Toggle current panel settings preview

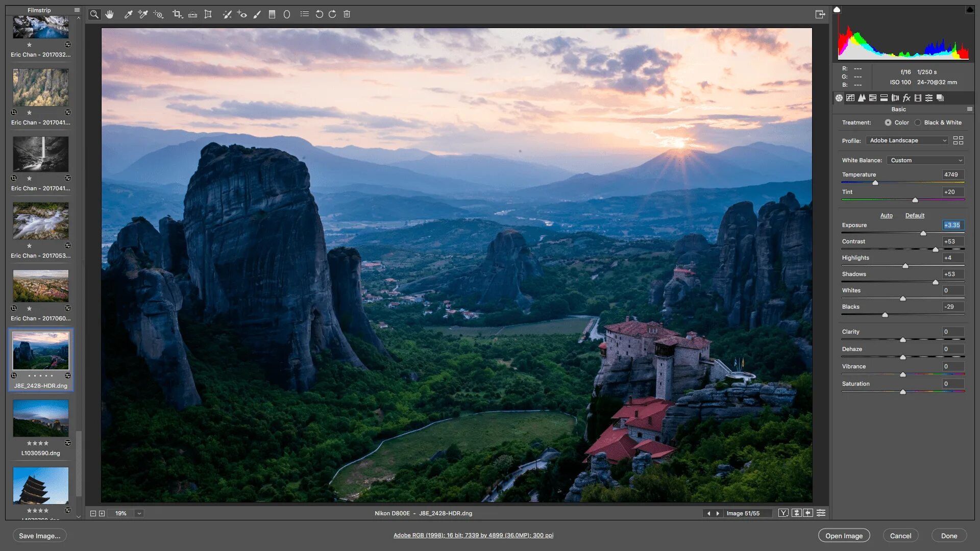pyautogui.click(x=821, y=513)
